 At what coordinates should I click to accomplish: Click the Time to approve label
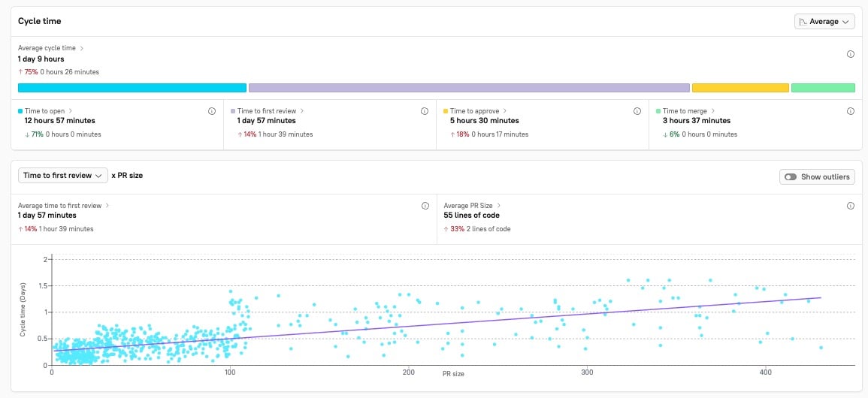click(x=474, y=111)
